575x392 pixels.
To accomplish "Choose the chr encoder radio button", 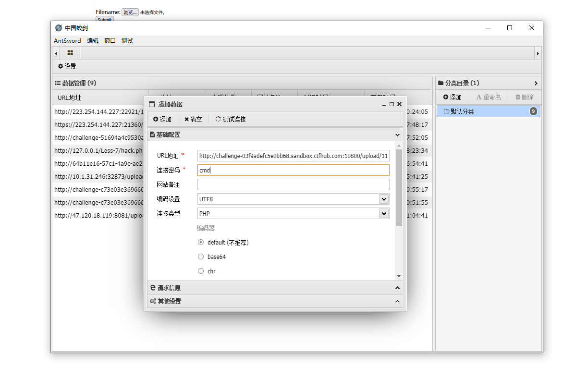I will [x=201, y=271].
